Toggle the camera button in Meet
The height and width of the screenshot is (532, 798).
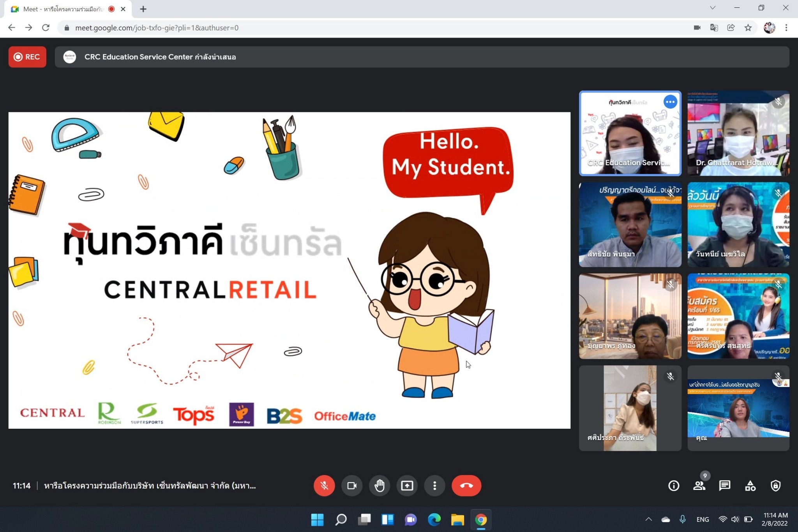[352, 486]
